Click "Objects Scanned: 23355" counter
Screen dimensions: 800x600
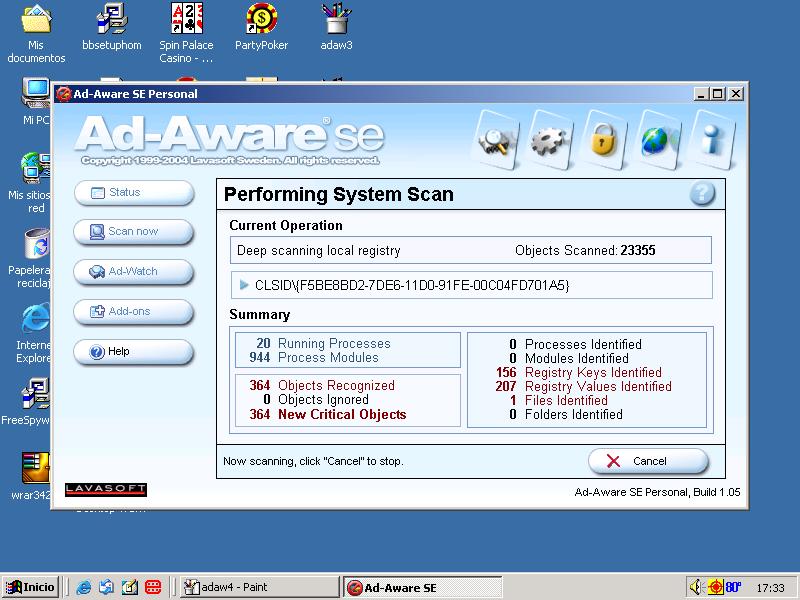[585, 250]
